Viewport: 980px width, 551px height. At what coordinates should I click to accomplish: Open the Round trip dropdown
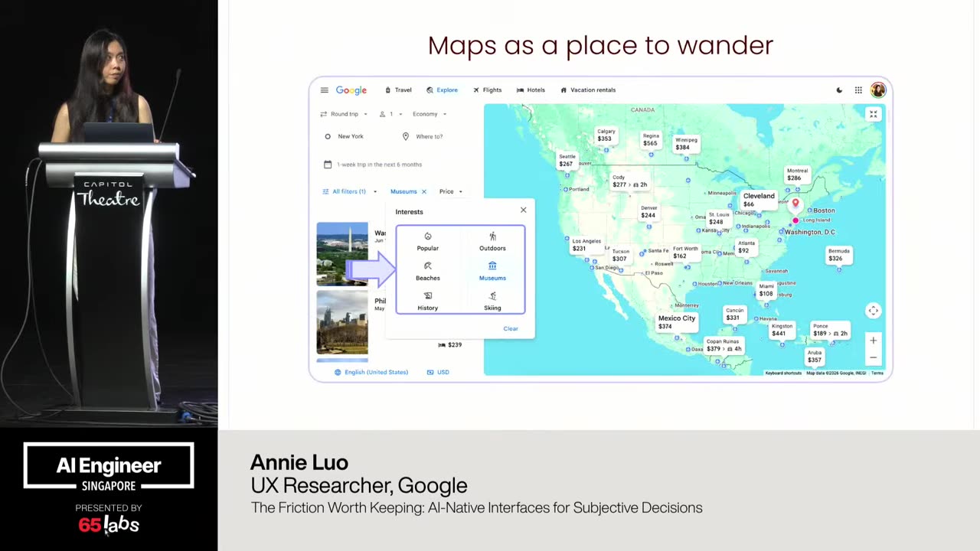(344, 114)
